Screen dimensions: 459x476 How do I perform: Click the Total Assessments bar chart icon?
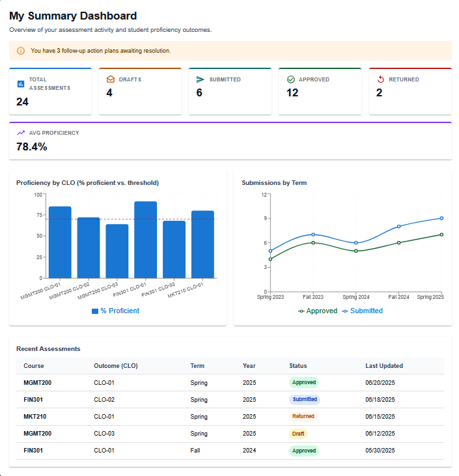pyautogui.click(x=21, y=84)
